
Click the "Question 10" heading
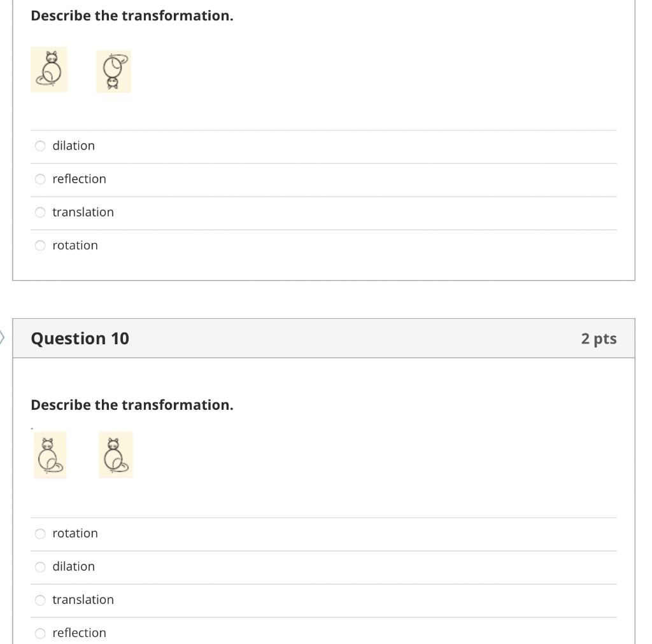79,338
